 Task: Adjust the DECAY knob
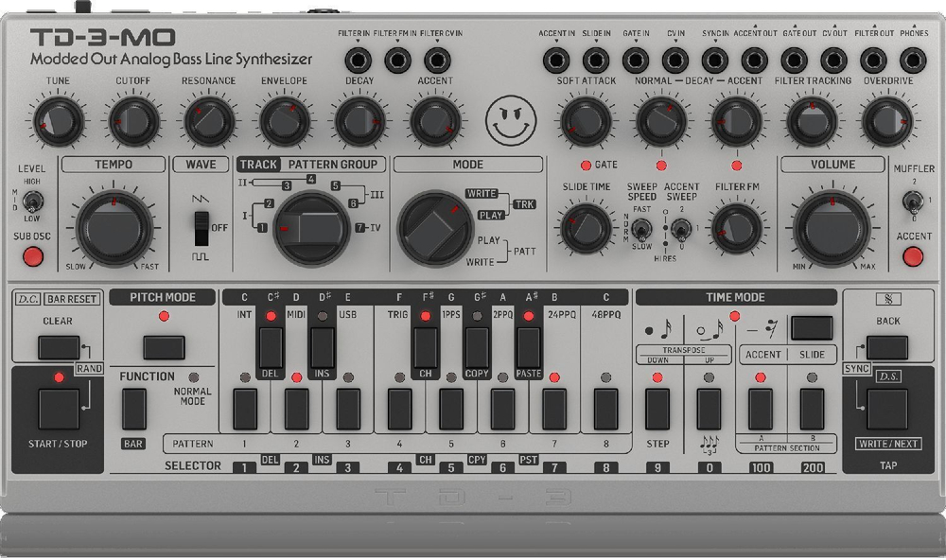click(x=359, y=122)
